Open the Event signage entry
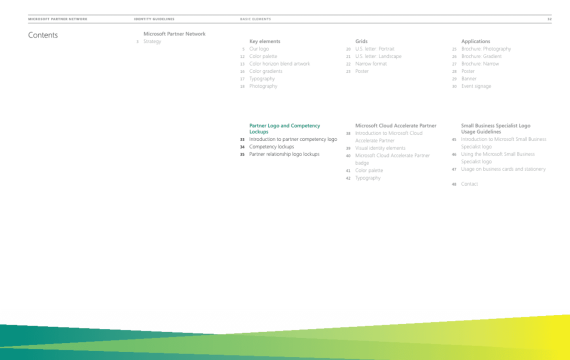The height and width of the screenshot is (360, 570). coord(476,86)
